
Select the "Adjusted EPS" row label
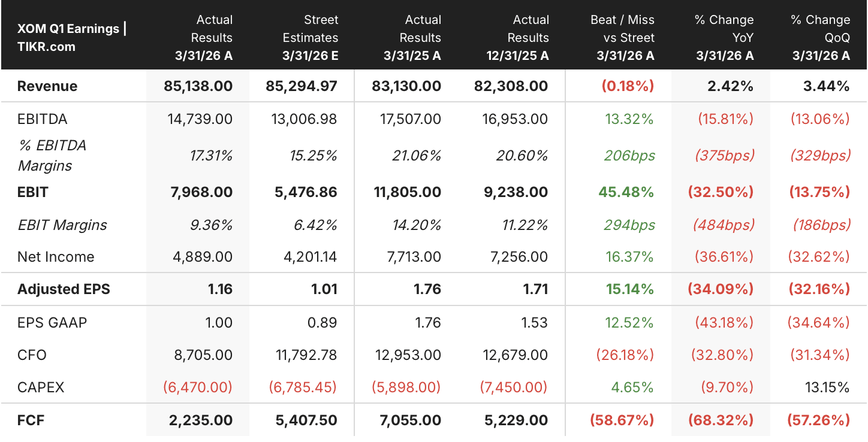pos(64,289)
